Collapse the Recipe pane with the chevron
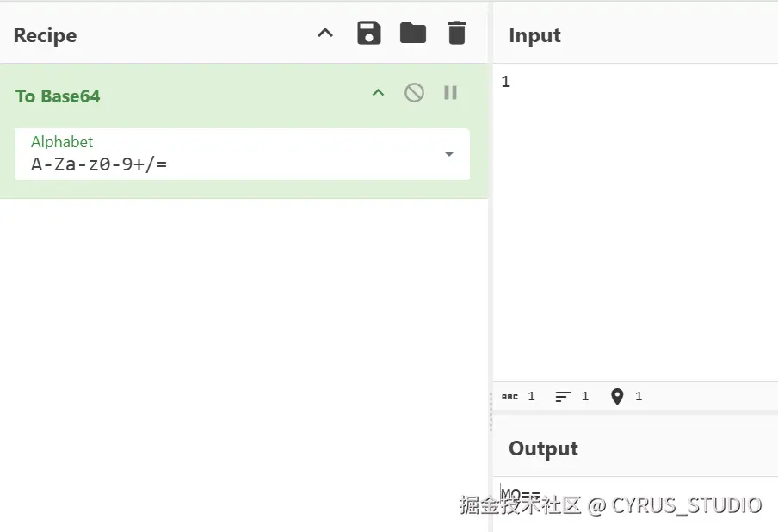This screenshot has height=532, width=778. click(325, 34)
